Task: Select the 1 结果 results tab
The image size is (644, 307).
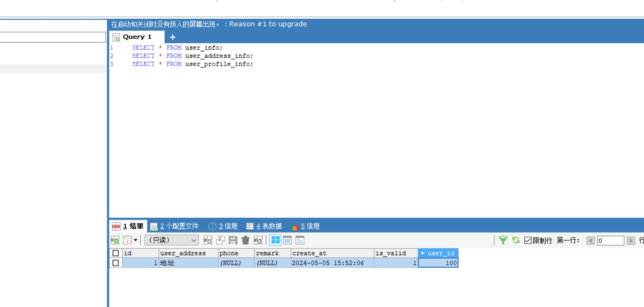Action: (x=128, y=226)
